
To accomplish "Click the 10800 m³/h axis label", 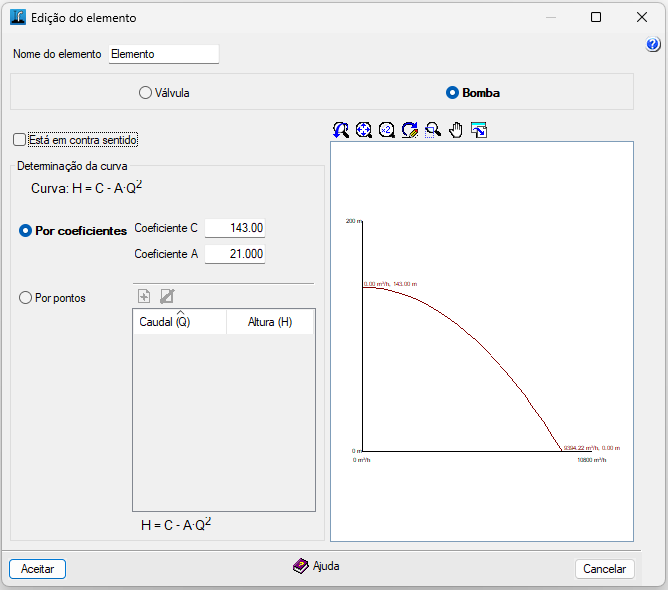I will [x=591, y=460].
